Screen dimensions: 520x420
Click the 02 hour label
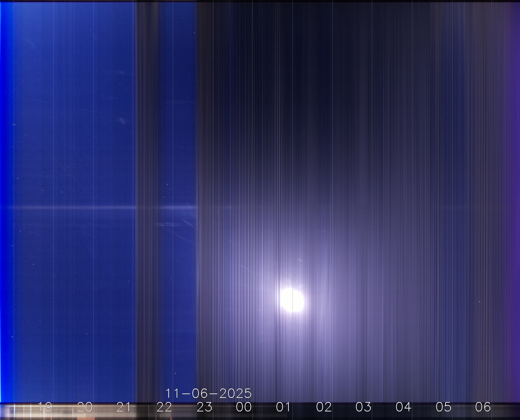324,407
